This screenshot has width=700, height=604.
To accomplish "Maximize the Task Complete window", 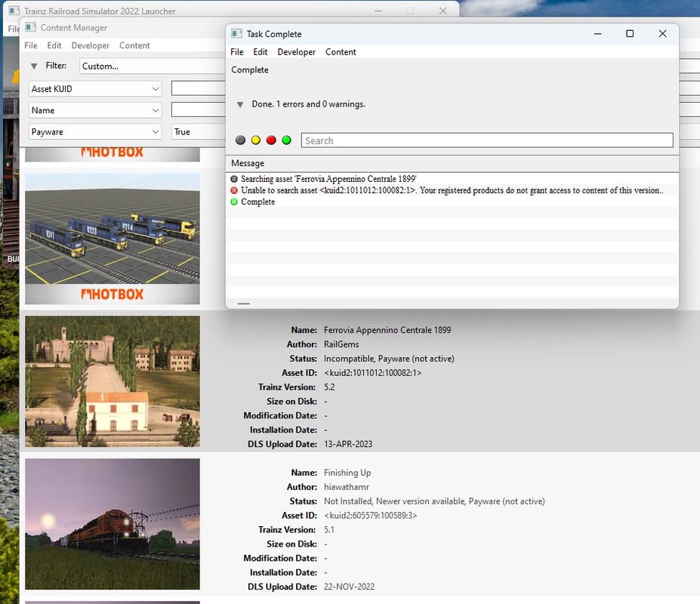I will coord(630,33).
